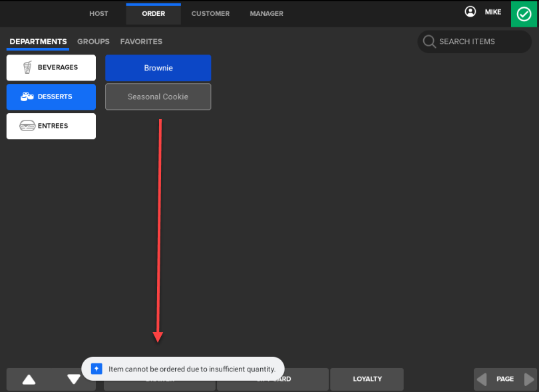539x392 pixels.
Task: Switch to the CUSTOMER tab
Action: click(x=210, y=14)
